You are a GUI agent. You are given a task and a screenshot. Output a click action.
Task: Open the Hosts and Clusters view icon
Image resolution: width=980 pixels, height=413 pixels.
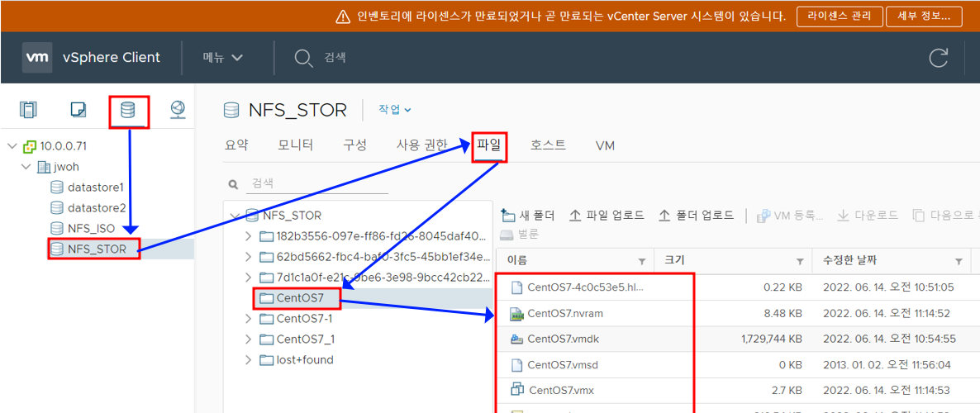pos(28,110)
